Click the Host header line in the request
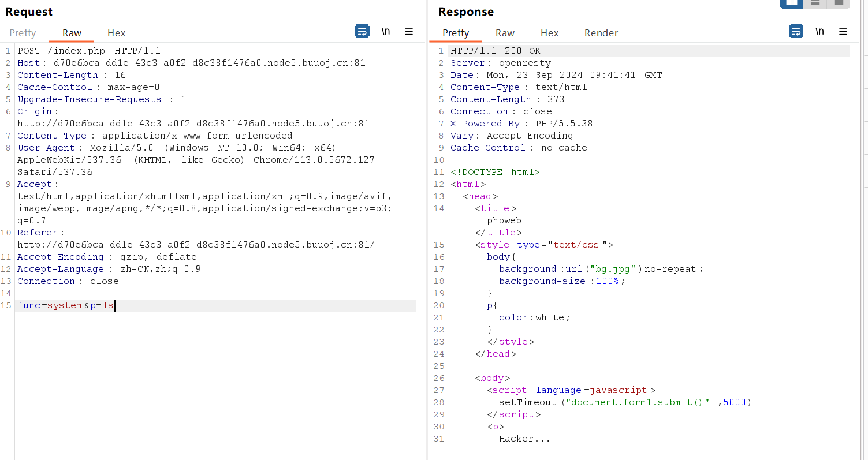 [x=191, y=63]
